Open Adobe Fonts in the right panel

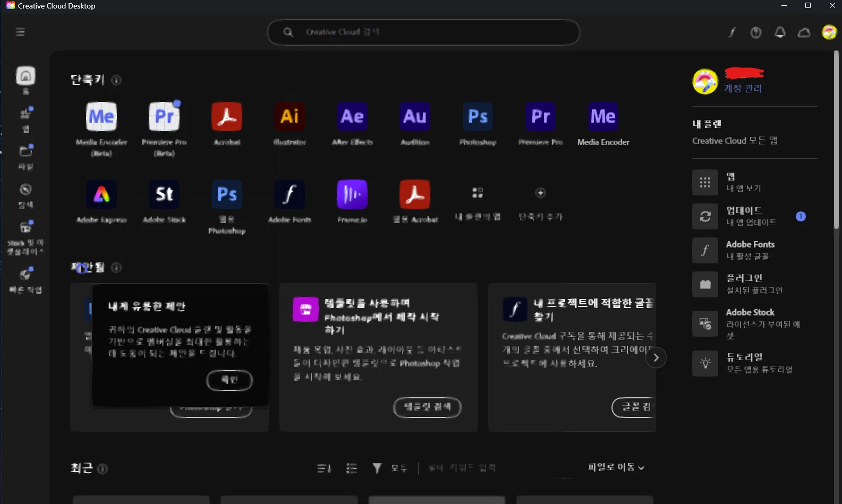(754, 250)
